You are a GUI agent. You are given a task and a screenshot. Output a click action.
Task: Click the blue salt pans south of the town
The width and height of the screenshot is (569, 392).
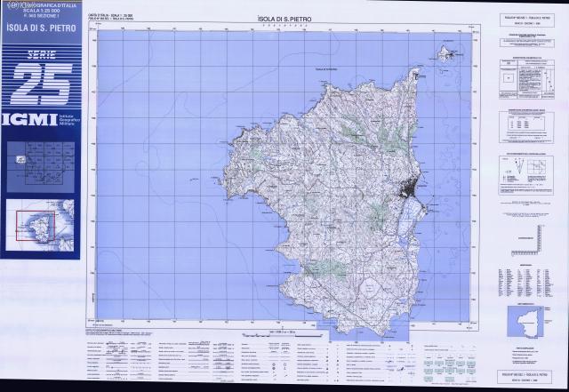[408, 216]
